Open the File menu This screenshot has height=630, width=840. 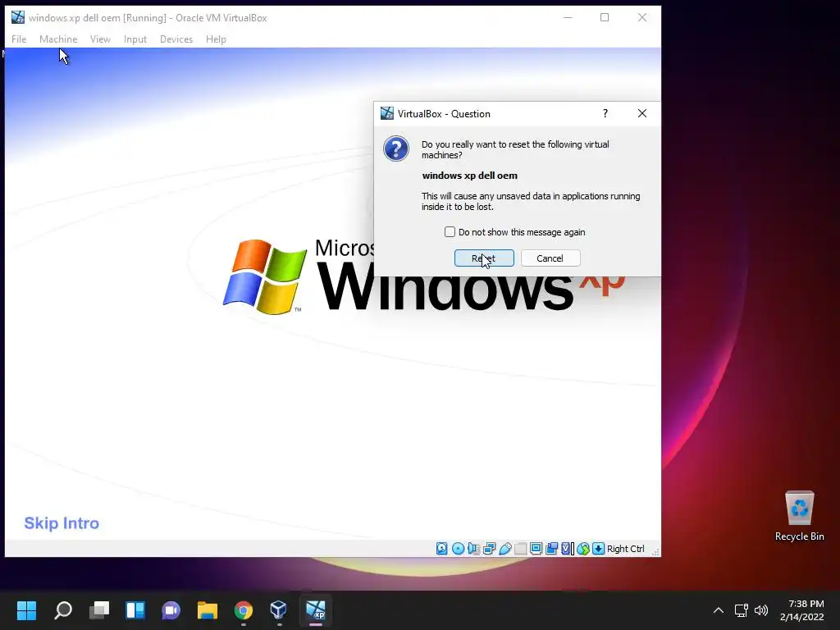(x=19, y=39)
